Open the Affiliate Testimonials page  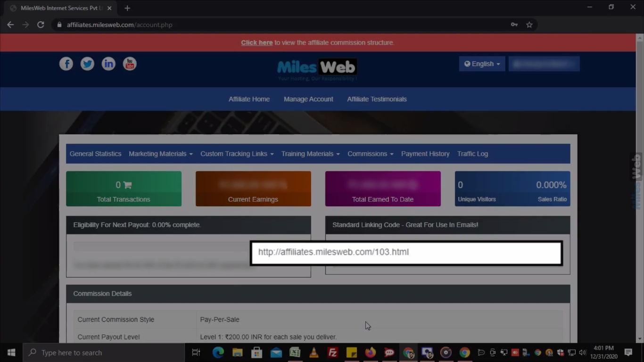[x=377, y=99]
